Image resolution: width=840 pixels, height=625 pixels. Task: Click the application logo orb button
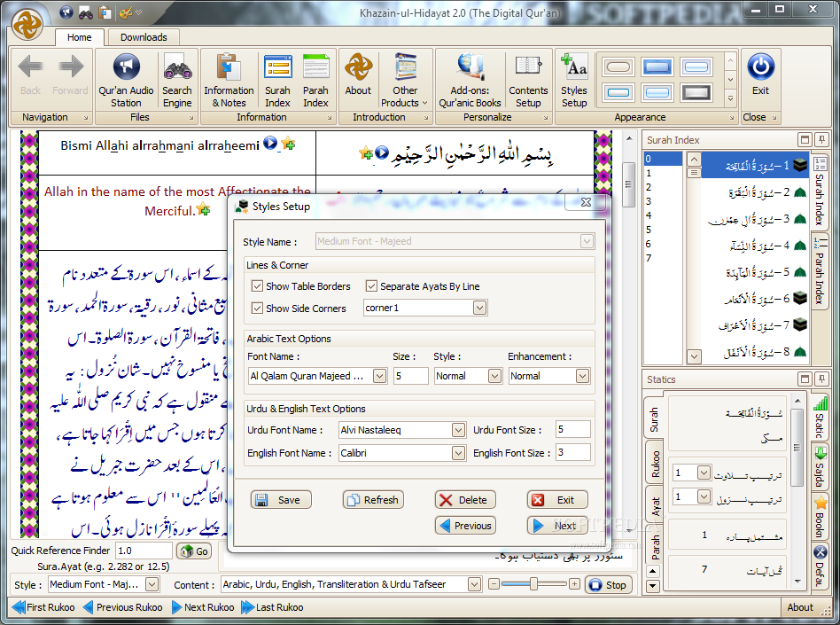coord(27,25)
